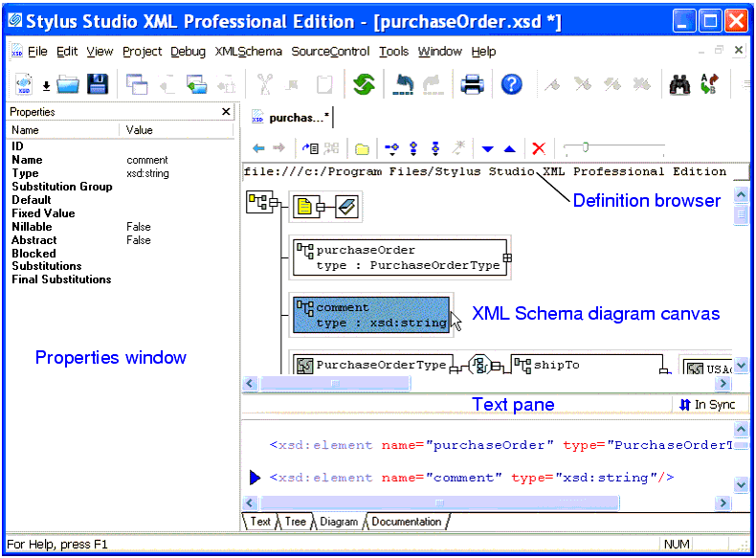Click the Print icon in toolbar
The width and height of the screenshot is (756, 558).
472,84
